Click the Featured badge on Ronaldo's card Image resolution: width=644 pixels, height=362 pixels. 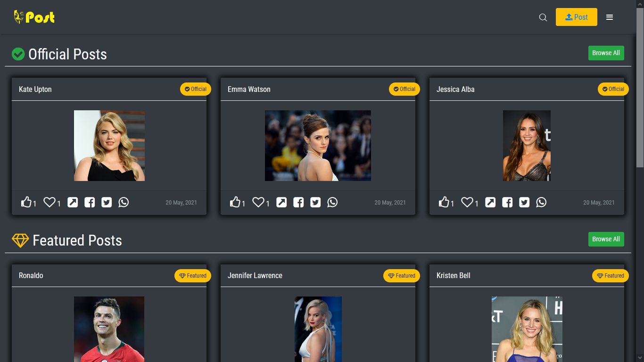pyautogui.click(x=192, y=276)
